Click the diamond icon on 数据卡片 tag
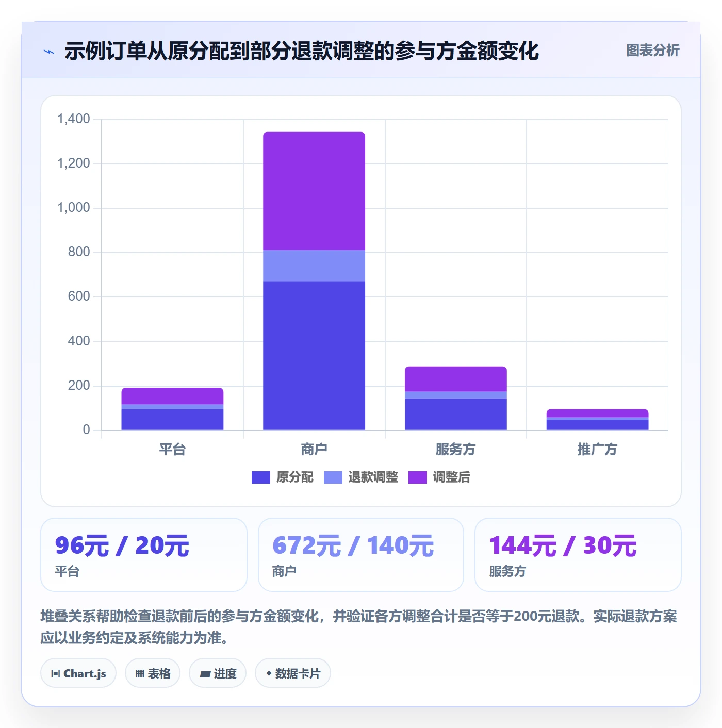 pos(269,673)
